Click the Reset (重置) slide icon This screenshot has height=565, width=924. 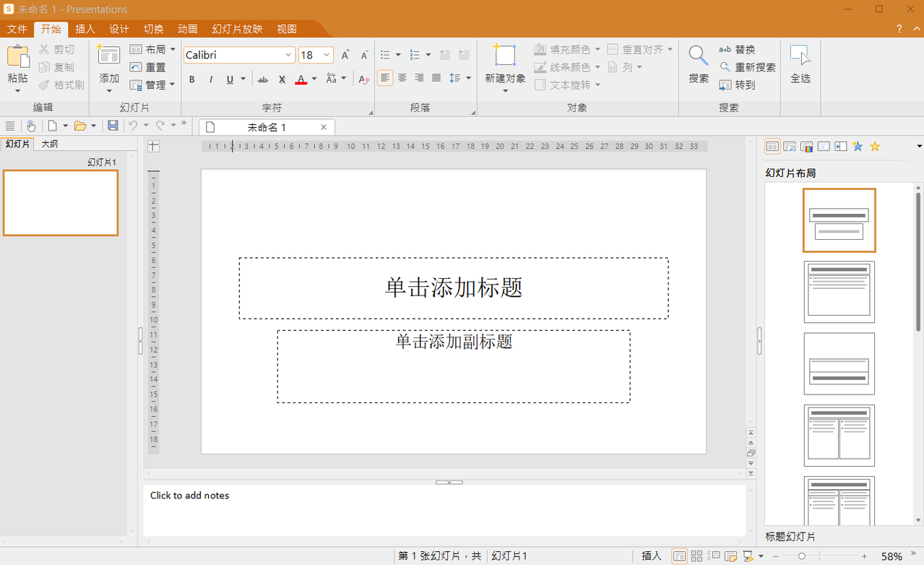[x=148, y=67]
